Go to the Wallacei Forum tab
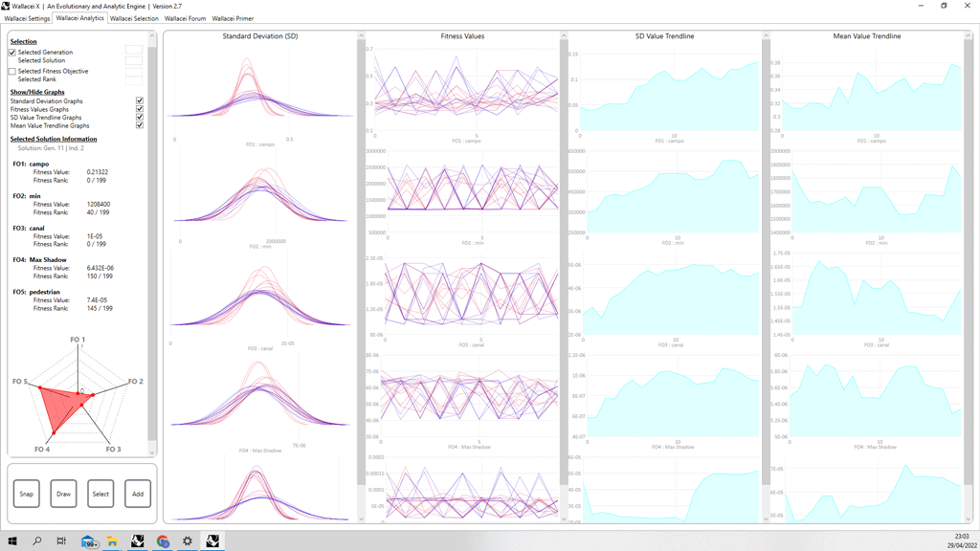Screen dimensions: 980x551 (185, 18)
